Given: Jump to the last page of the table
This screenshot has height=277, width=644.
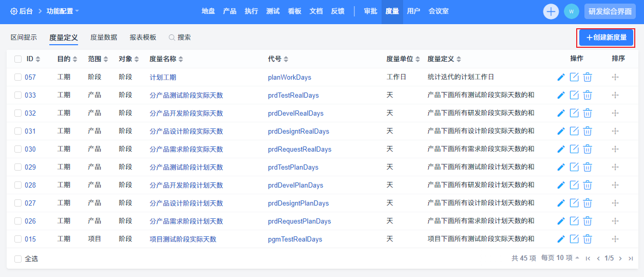Looking at the screenshot, I should point(631,258).
